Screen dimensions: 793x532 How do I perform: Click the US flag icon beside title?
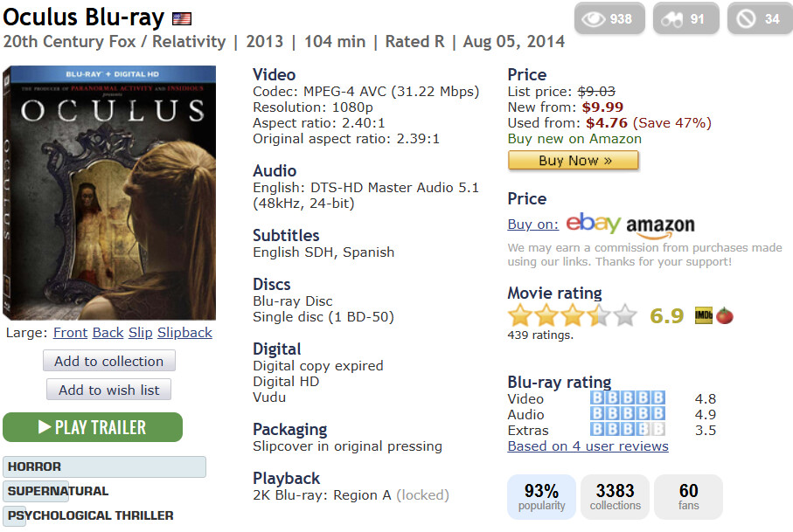pos(182,19)
